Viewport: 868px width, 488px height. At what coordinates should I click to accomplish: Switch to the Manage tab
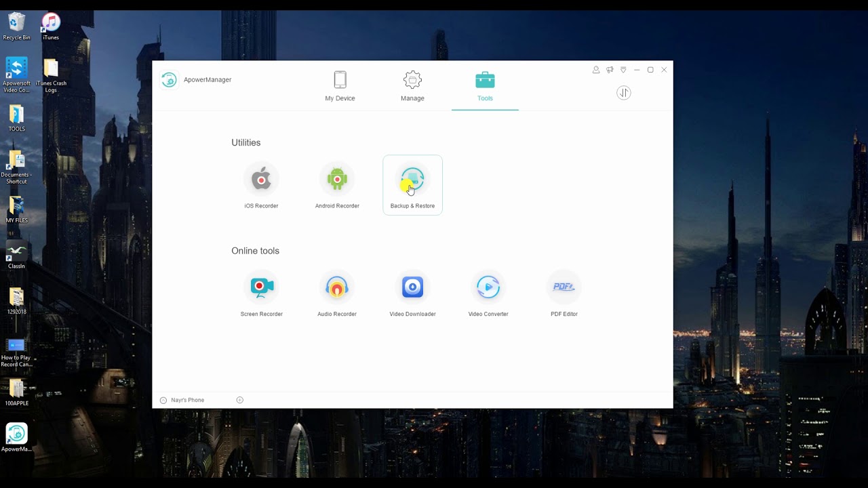(412, 86)
